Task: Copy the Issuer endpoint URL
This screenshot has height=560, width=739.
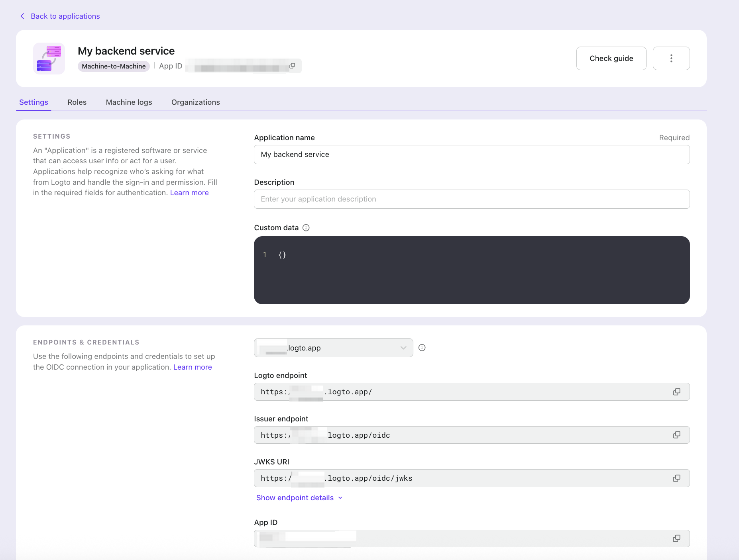Action: [x=676, y=435]
